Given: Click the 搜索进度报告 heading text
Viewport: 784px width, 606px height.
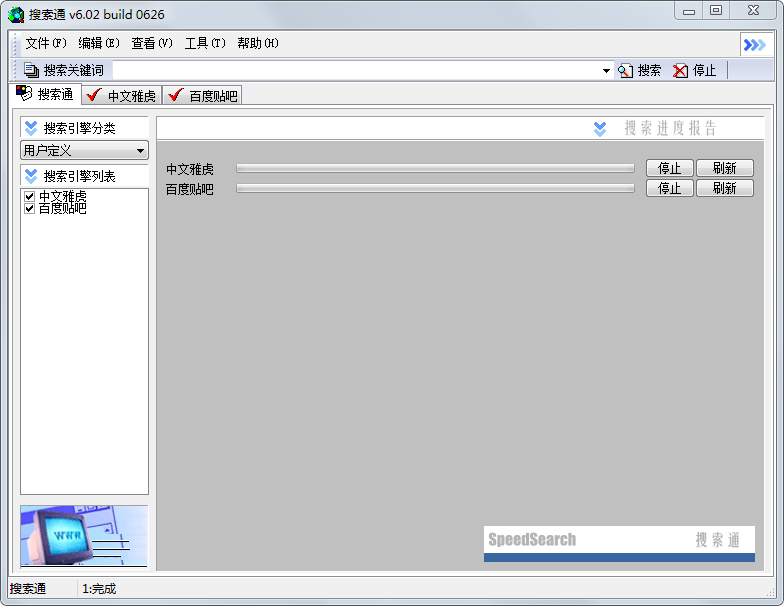Looking at the screenshot, I should (x=670, y=128).
